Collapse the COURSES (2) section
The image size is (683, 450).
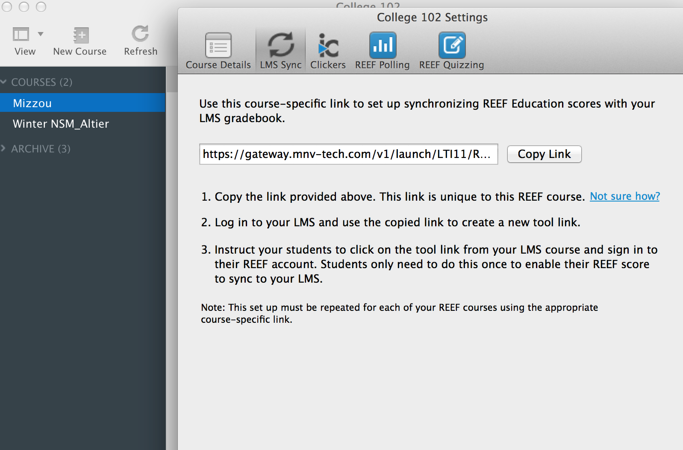(4, 81)
